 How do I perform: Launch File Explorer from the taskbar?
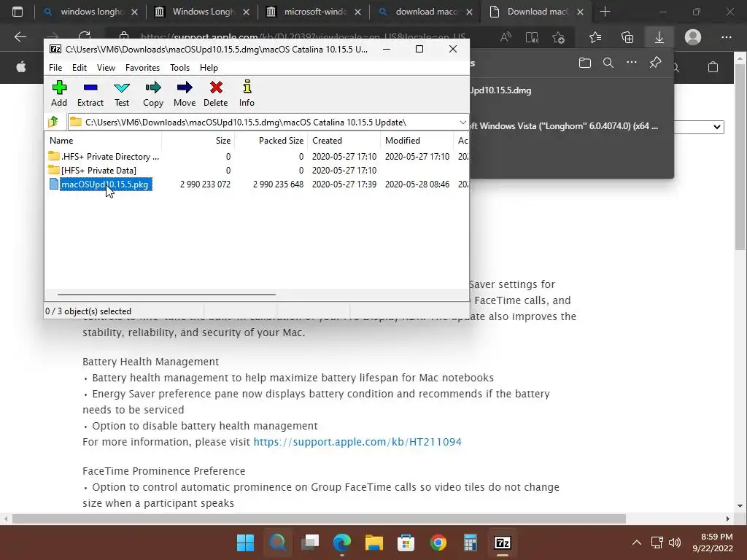(x=374, y=542)
